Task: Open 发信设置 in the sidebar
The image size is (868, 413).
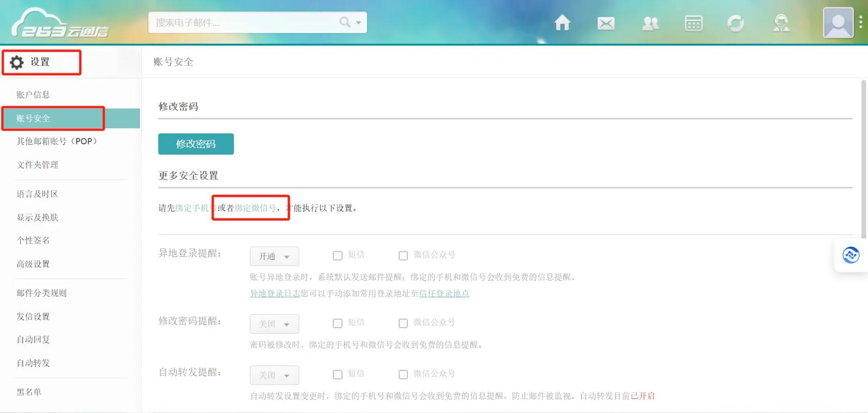Action: [x=33, y=316]
